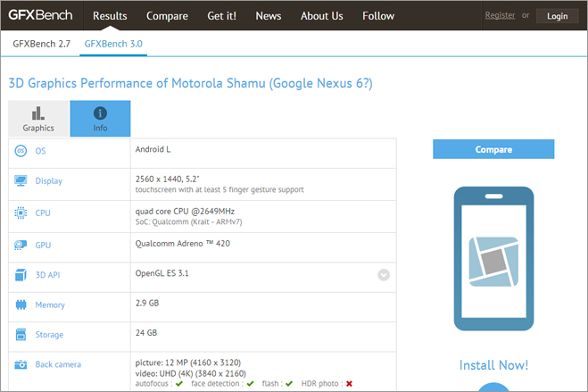588x392 pixels.
Task: Click the video: UHD (4K) text
Action: pos(191,373)
